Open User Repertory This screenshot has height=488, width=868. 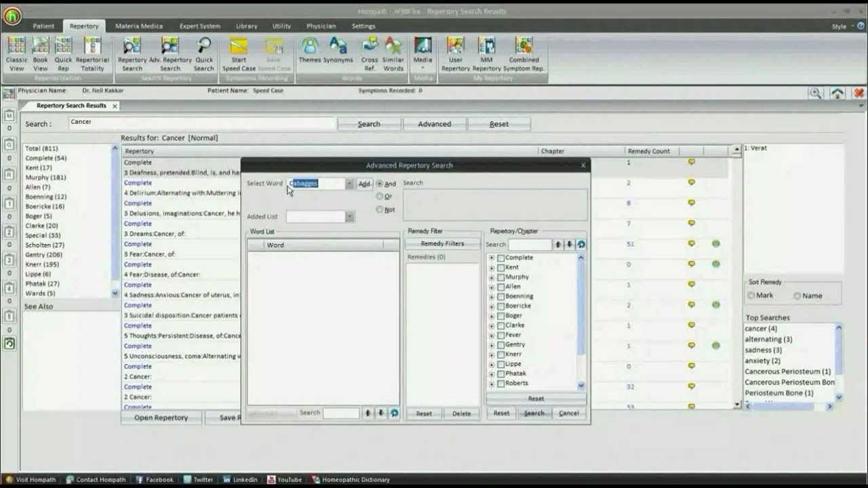pyautogui.click(x=456, y=54)
